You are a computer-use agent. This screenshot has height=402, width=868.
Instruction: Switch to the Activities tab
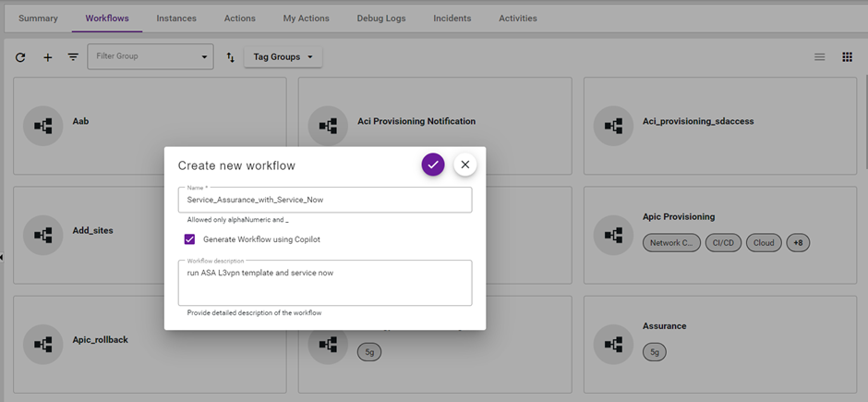pos(518,18)
